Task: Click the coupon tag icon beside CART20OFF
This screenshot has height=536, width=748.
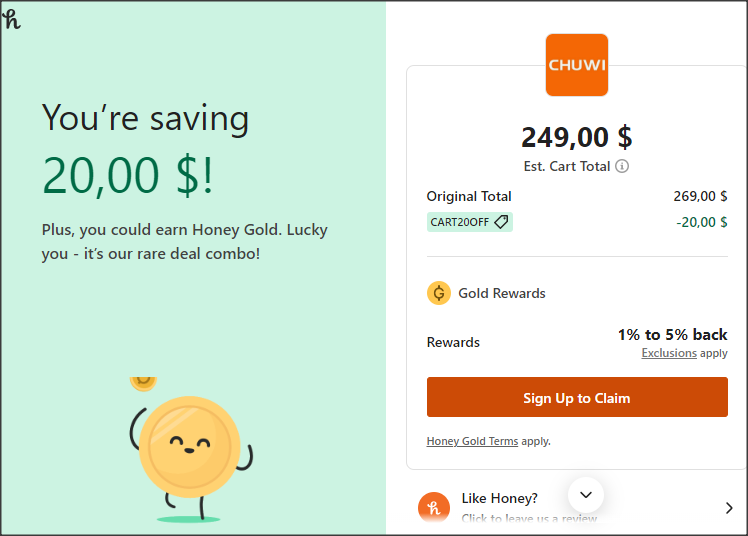Action: [x=502, y=222]
